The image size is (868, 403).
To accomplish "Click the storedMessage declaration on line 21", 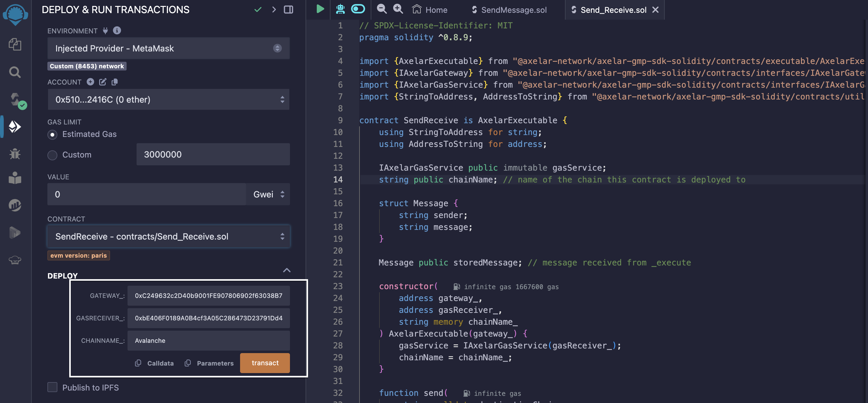I will (535, 263).
